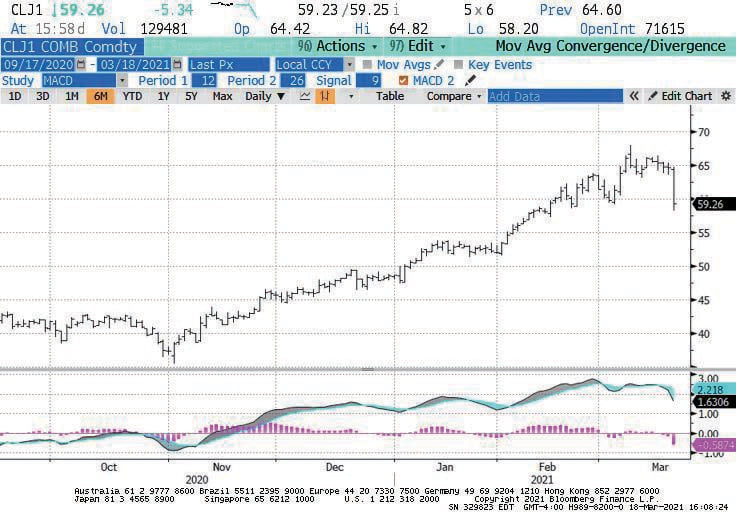736x530 pixels.
Task: Click the Table button
Action: click(390, 96)
